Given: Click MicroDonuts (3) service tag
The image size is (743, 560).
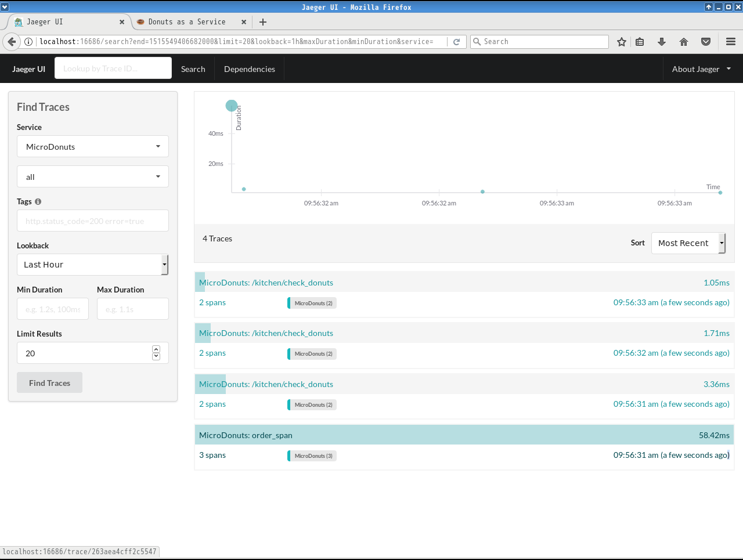Looking at the screenshot, I should click(313, 456).
